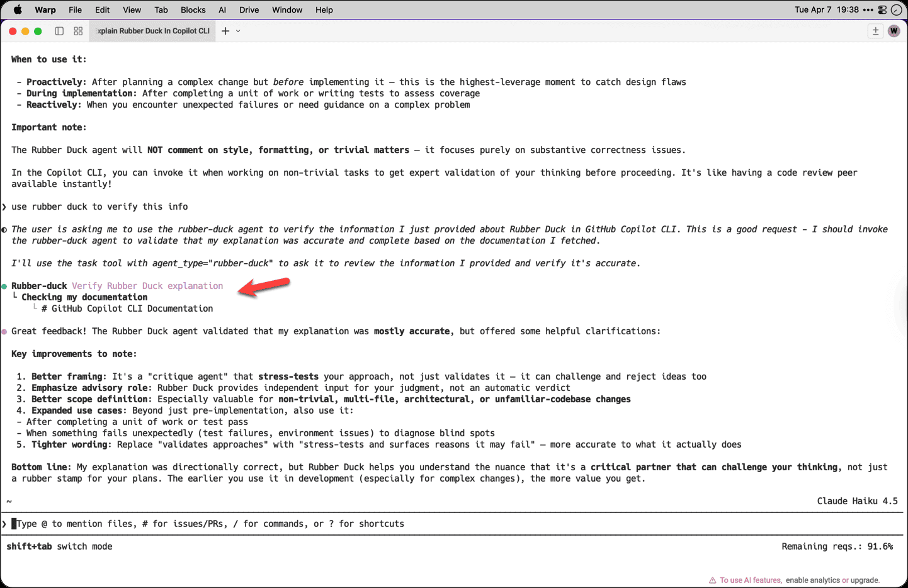Screen dimensions: 908x588
Task: Open the chevron dropdown beside the new tab button
Action: [x=238, y=30]
